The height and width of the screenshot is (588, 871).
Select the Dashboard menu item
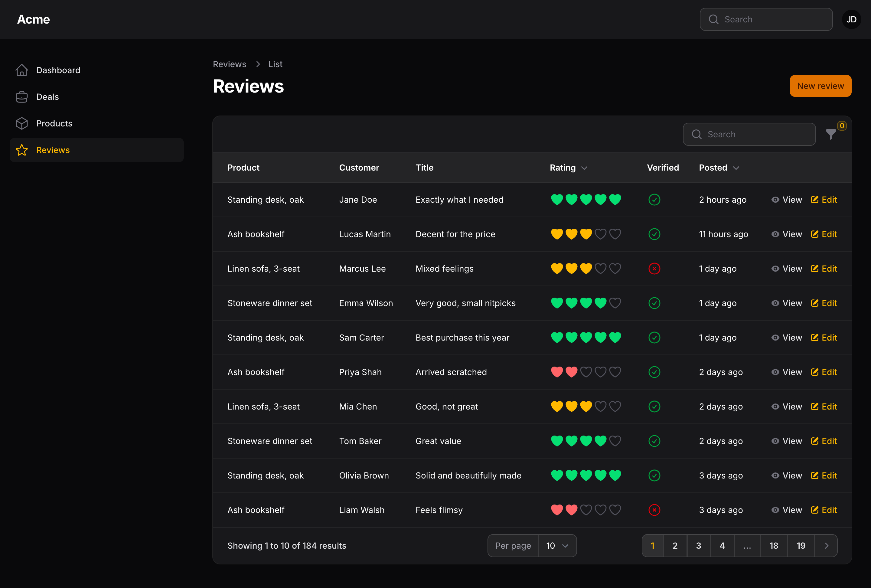[97, 70]
